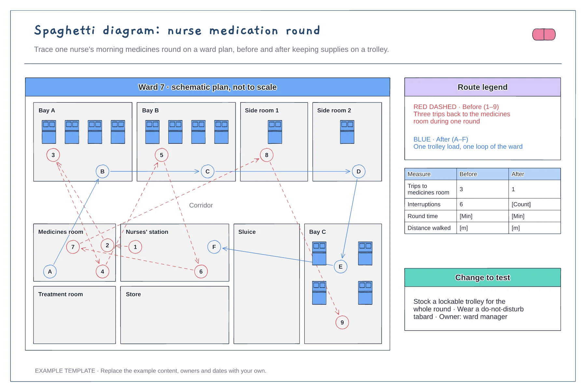Click the Route legend header
The image size is (586, 392).
click(482, 87)
